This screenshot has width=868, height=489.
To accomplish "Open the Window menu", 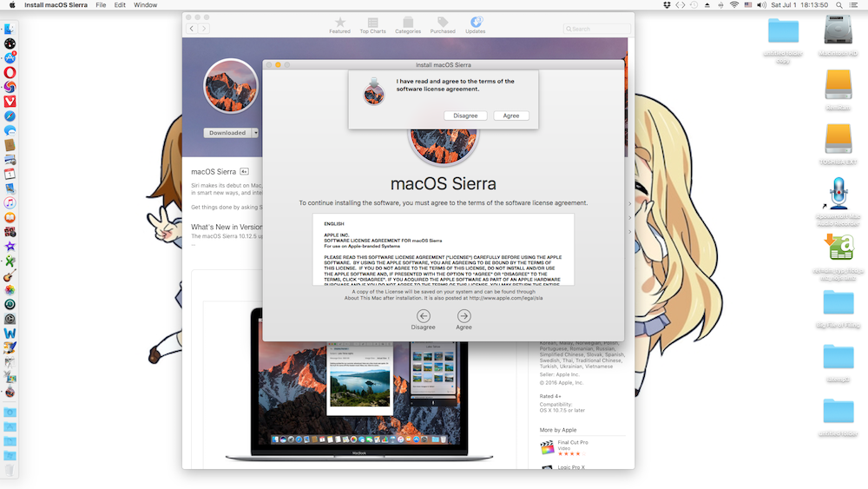I will 146,5.
